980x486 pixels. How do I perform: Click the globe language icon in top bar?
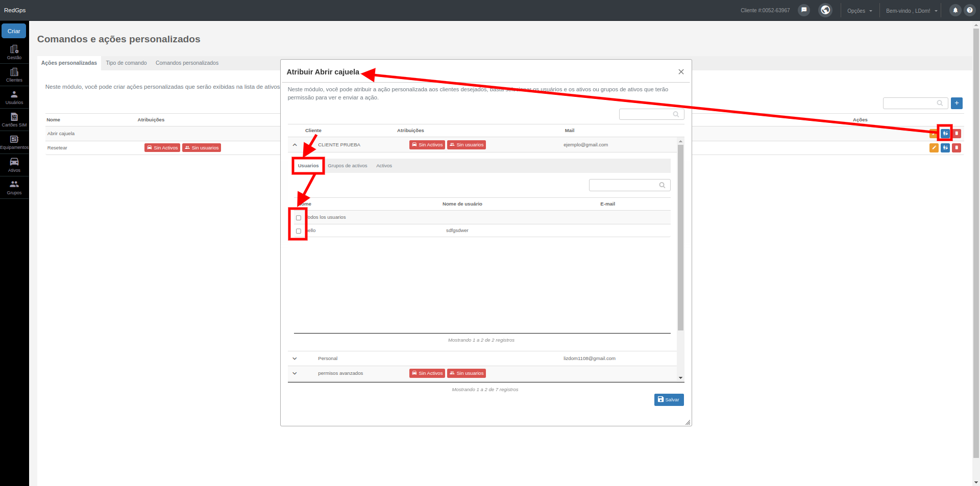point(825,10)
